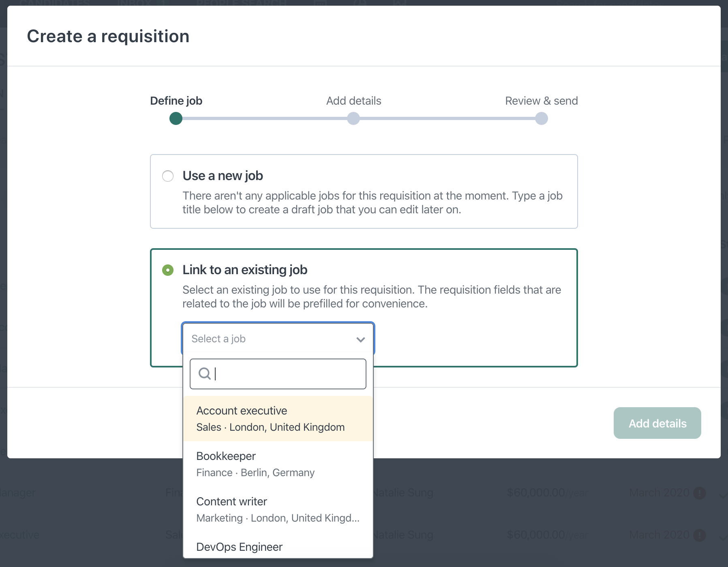Click the Define job step dot
728x567 pixels.
pyautogui.click(x=176, y=118)
